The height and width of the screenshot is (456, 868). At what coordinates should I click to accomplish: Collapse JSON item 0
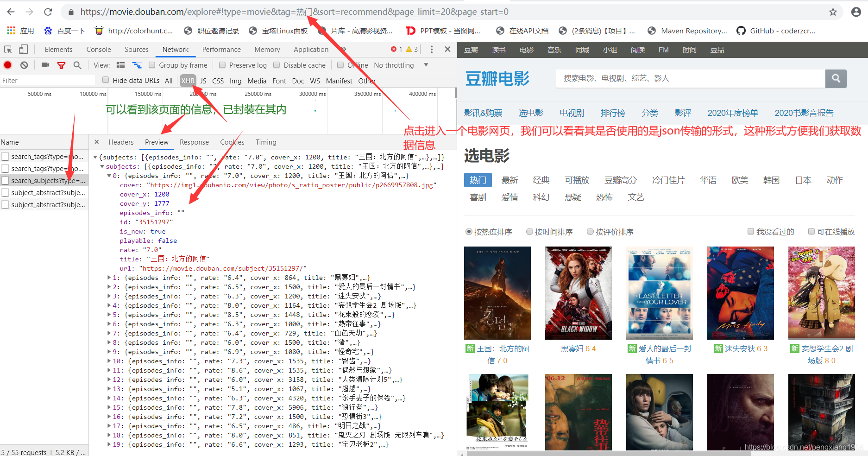click(x=109, y=176)
